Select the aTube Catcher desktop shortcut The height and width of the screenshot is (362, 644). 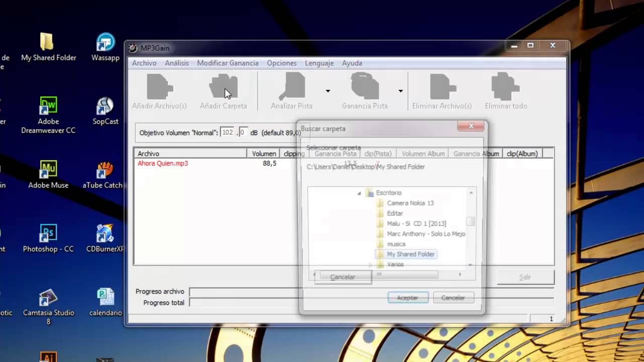pyautogui.click(x=103, y=175)
